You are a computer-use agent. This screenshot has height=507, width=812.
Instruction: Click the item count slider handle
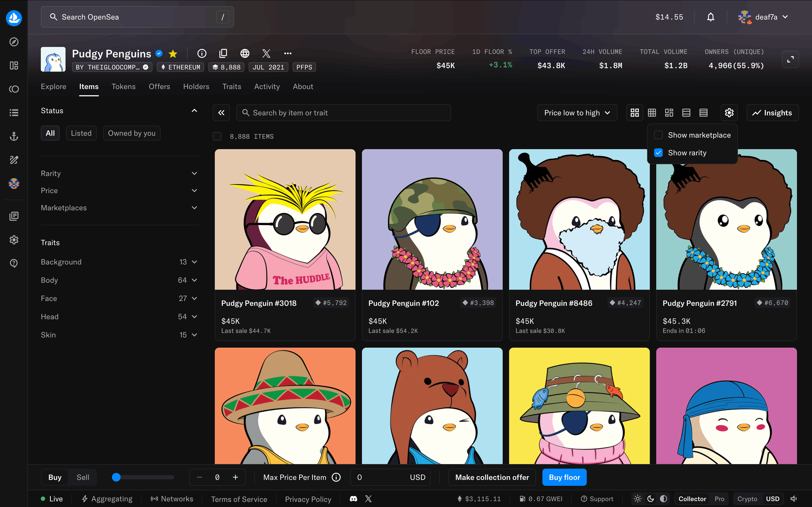116,477
